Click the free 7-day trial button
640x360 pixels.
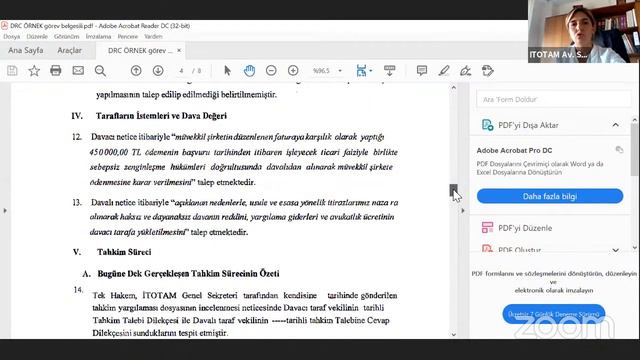554,314
